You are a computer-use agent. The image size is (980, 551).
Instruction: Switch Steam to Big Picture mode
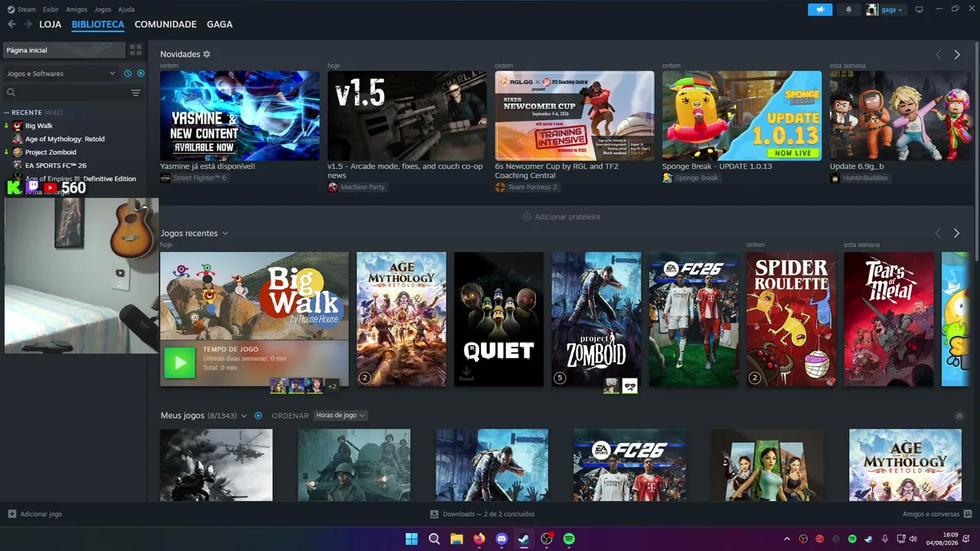click(920, 9)
